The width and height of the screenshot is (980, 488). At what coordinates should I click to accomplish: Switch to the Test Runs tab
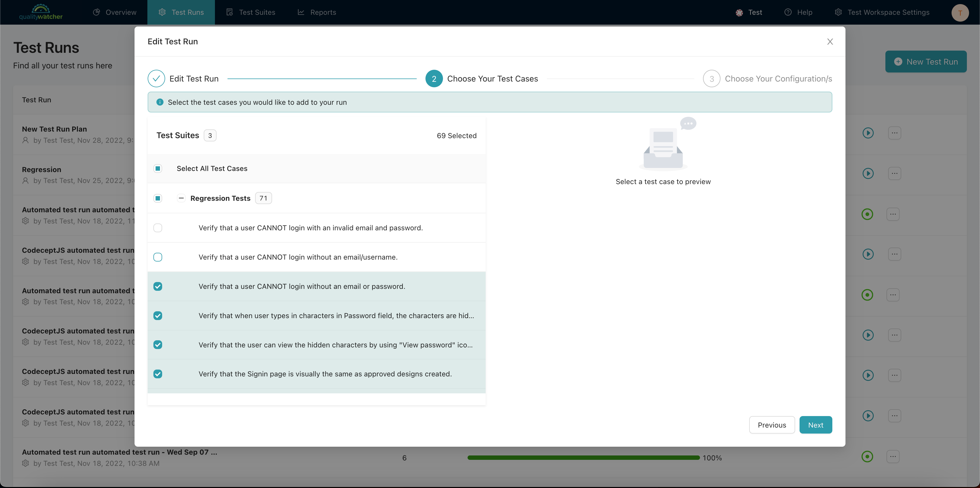point(181,12)
